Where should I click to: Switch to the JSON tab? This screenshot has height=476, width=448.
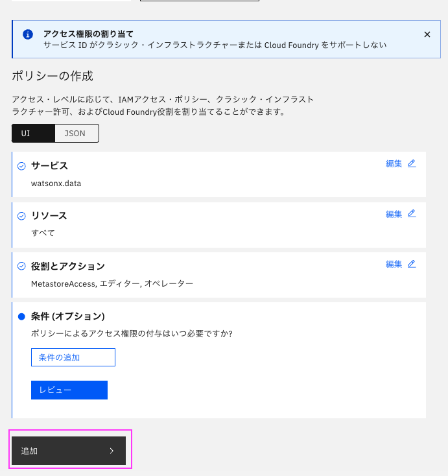(77, 134)
